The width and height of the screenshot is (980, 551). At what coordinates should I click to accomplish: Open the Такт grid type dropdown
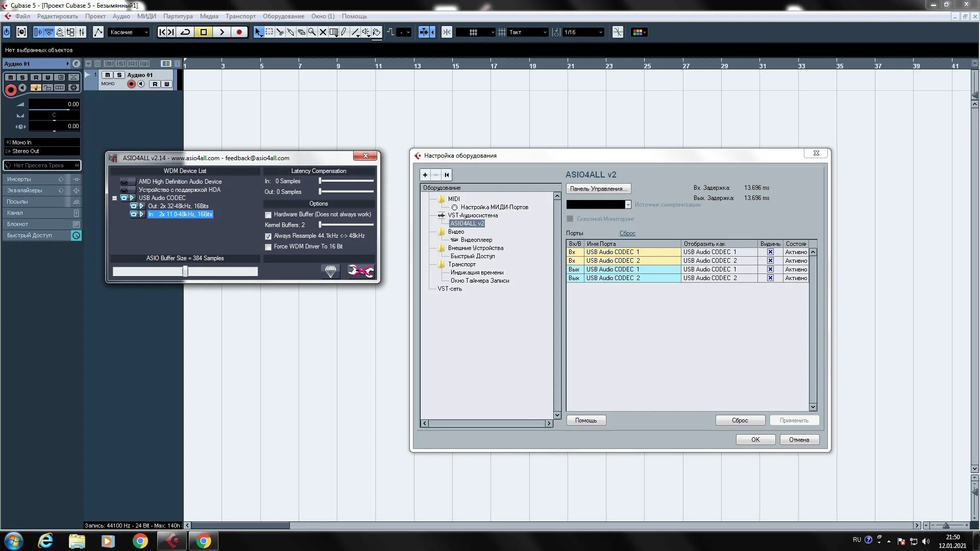point(528,32)
